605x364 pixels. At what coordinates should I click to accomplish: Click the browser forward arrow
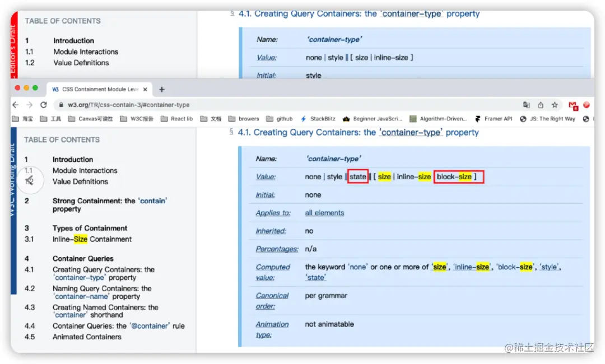pos(29,105)
